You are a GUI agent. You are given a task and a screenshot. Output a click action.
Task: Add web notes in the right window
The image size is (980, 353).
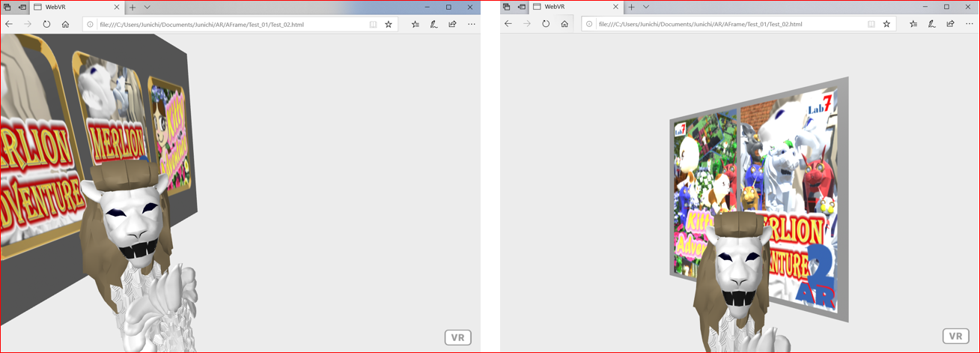click(x=932, y=24)
